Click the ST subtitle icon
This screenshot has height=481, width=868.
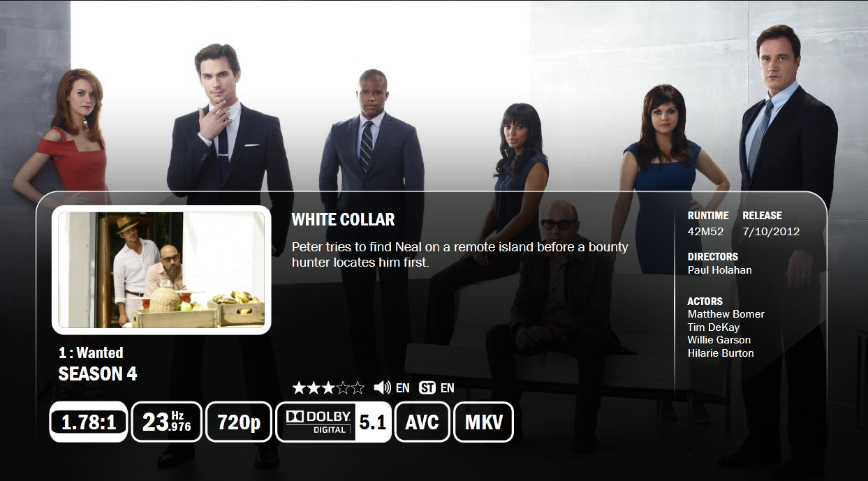coord(427,387)
